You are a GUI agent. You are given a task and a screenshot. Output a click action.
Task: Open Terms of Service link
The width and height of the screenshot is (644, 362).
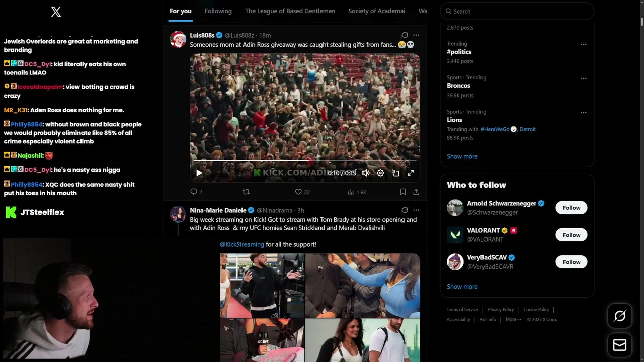[x=462, y=310]
